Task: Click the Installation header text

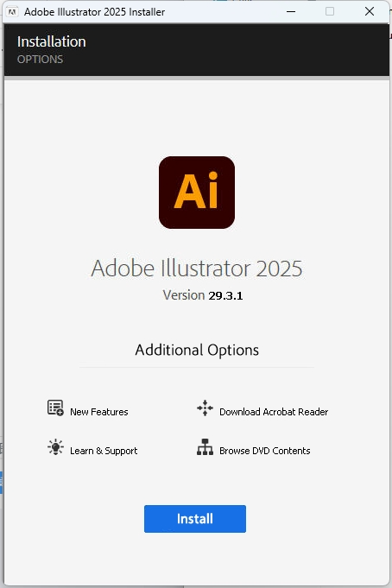Action: tap(52, 41)
